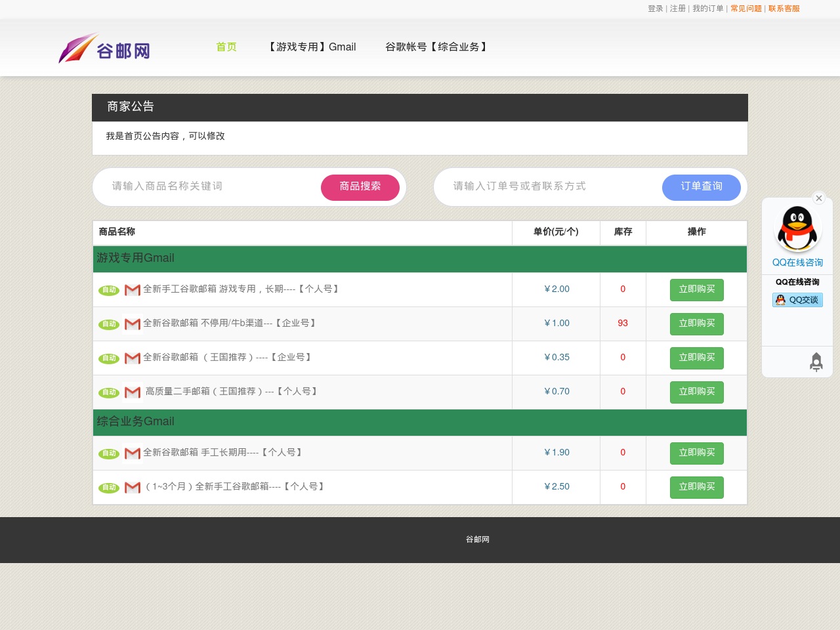The image size is (840, 630).
Task: Click 自动 badge on 高质量二手邮箱 row
Action: tap(109, 392)
